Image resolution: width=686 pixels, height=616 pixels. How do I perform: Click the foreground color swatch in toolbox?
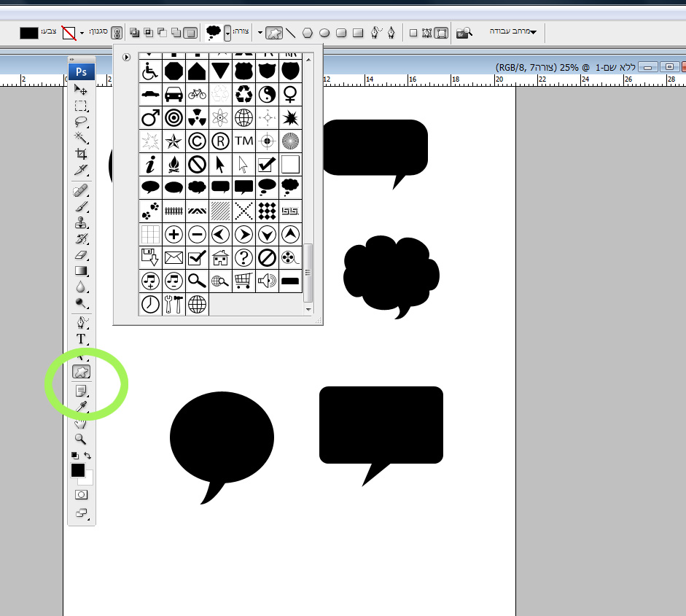(78, 470)
